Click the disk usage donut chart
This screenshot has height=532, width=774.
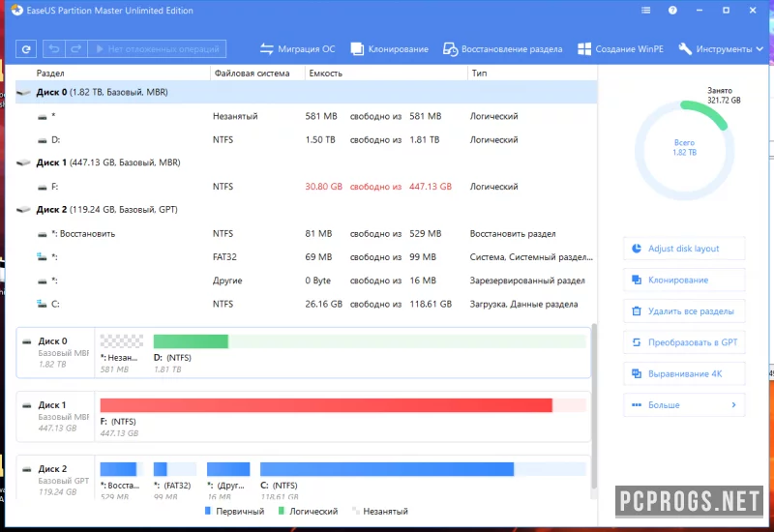[684, 150]
